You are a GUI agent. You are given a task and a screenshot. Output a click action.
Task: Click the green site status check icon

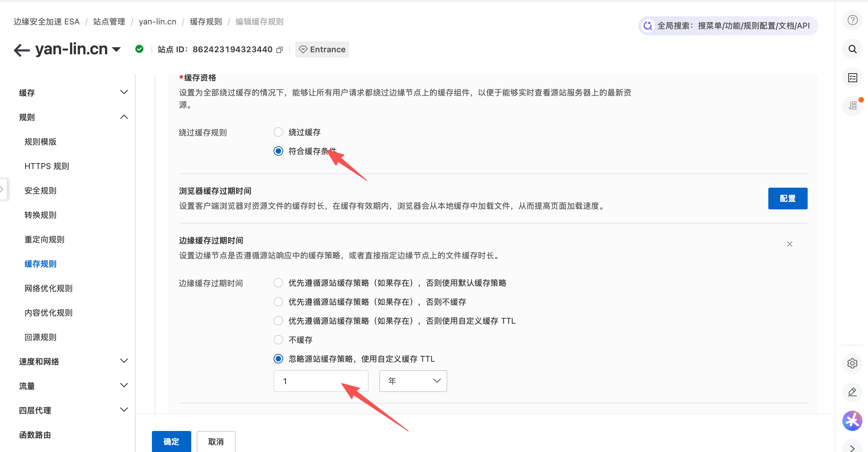[139, 49]
